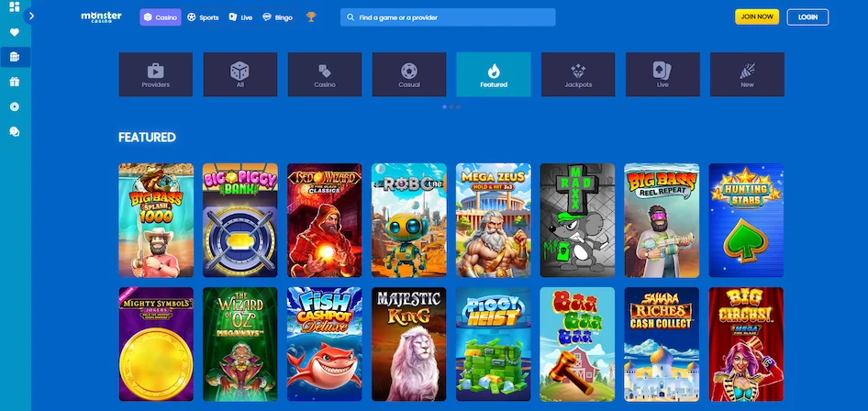Open Big Circus Mega Fire Blaze game
The image size is (868, 411).
(x=746, y=344)
